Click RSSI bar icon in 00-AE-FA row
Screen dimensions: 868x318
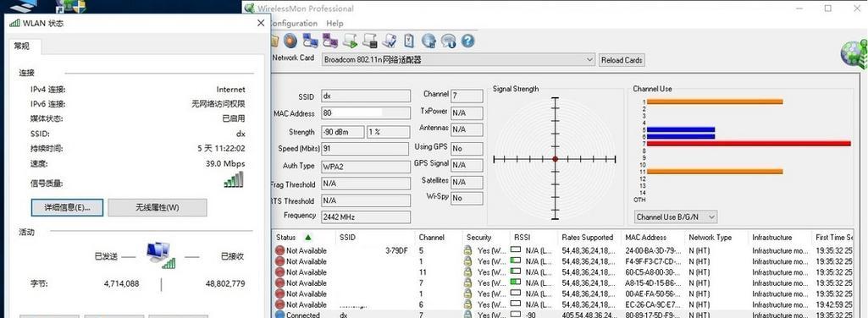[x=516, y=293]
